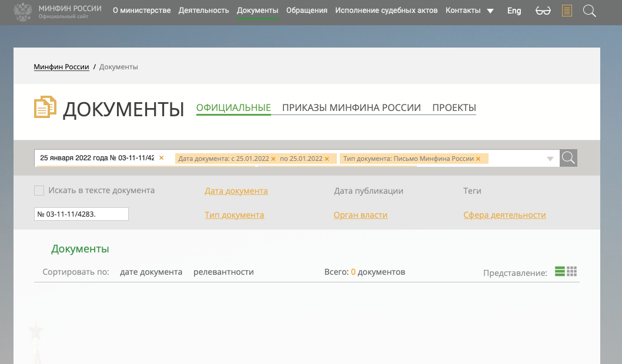Click the large orange documents icon

(45, 107)
